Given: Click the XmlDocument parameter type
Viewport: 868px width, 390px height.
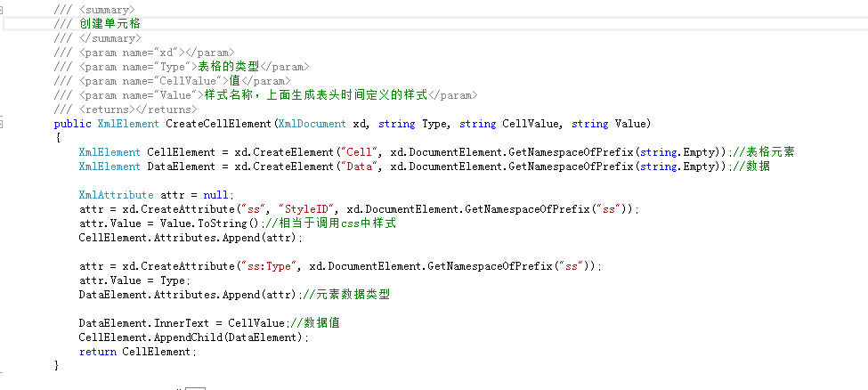Looking at the screenshot, I should [312, 124].
